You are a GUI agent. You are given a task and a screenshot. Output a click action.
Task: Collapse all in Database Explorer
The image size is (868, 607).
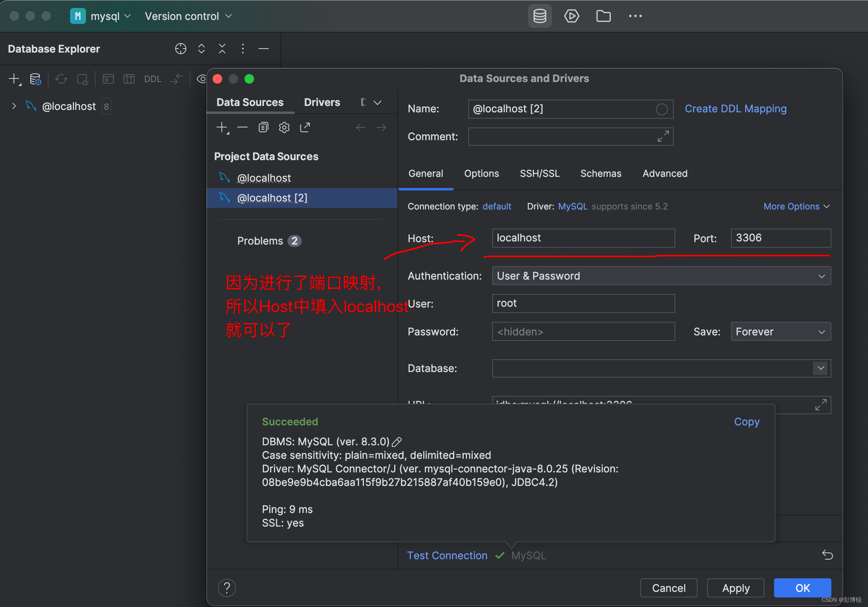point(222,49)
